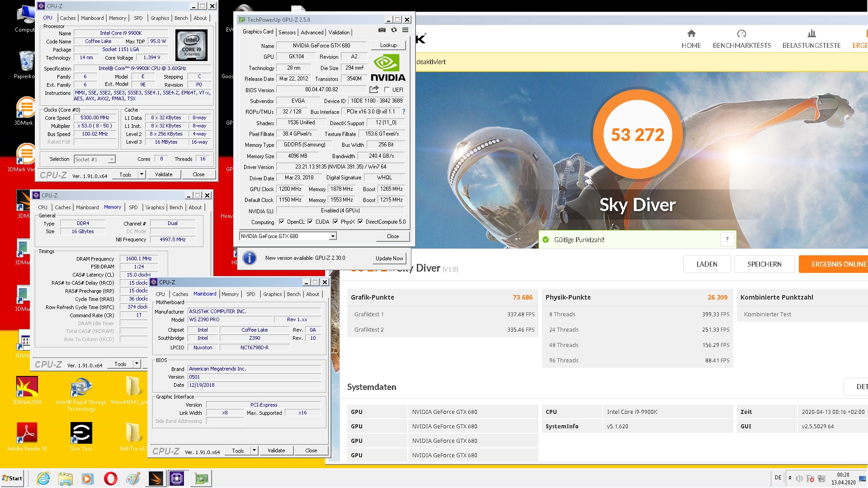868x488 pixels.
Task: Click Validate in Mainboard CPU-Z window
Action: [276, 450]
